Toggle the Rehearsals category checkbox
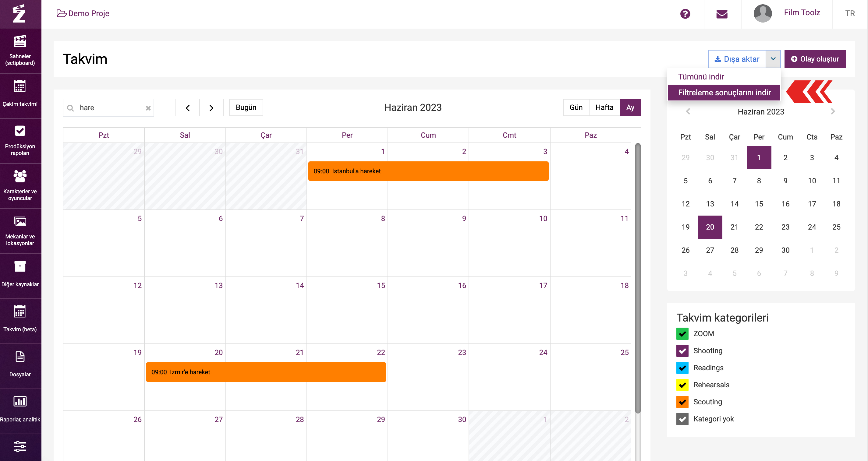 click(682, 385)
